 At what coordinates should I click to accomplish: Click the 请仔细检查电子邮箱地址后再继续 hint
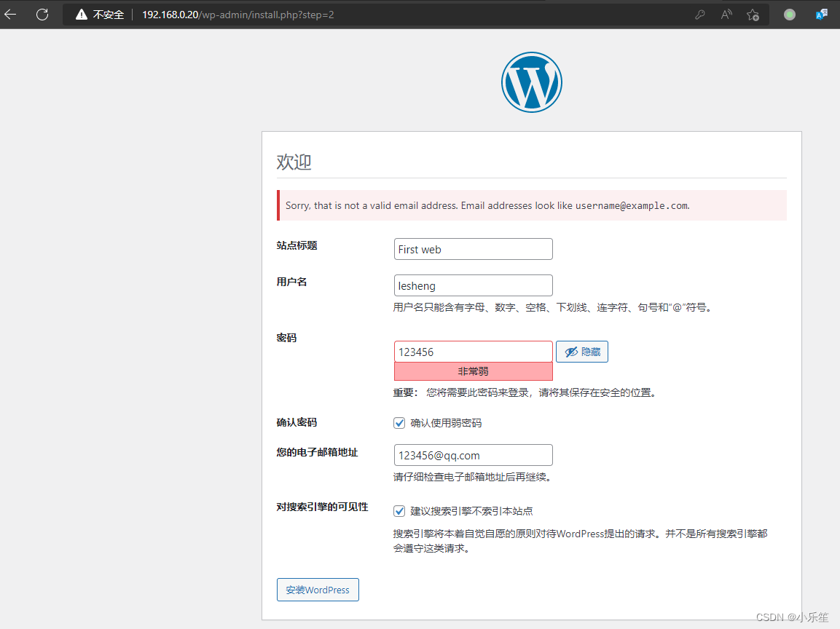(x=473, y=476)
